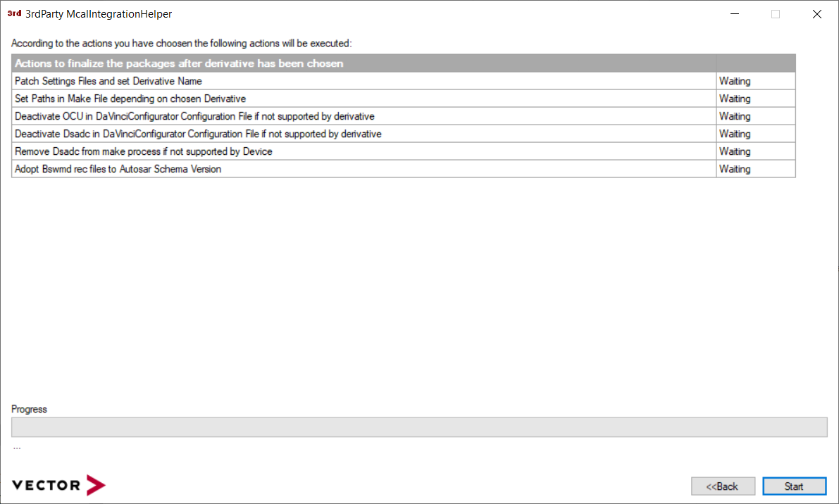839x504 pixels.
Task: Close the McalIntegrationHelper window
Action: (816, 14)
